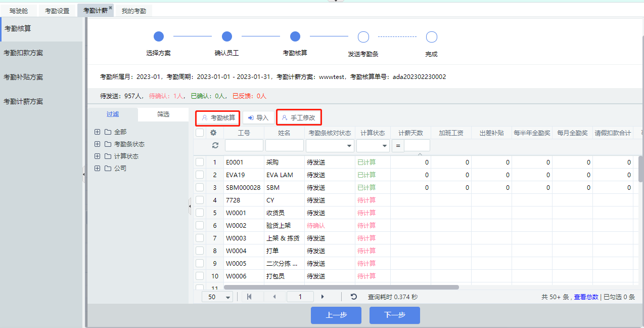This screenshot has width=644, height=328.
Task: Open 考勤补贴方案 in the left menu
Action: pos(41,77)
